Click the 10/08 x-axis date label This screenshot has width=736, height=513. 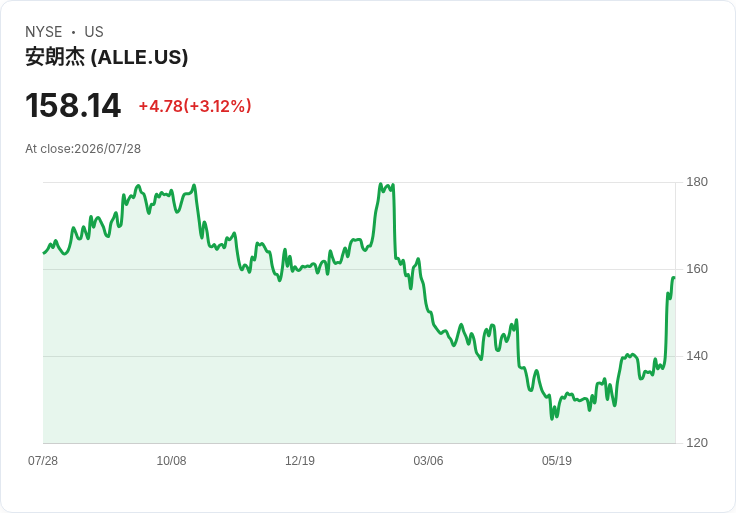(171, 460)
